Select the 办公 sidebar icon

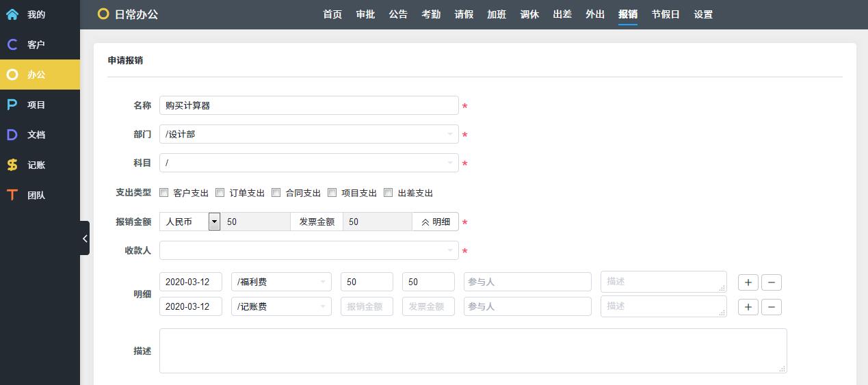tap(12, 75)
